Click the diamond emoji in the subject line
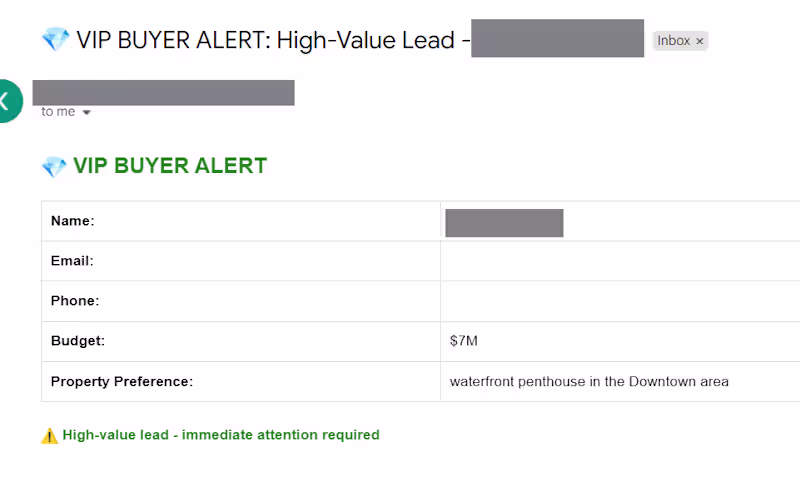Viewport: 800px width, 482px height. [54, 40]
